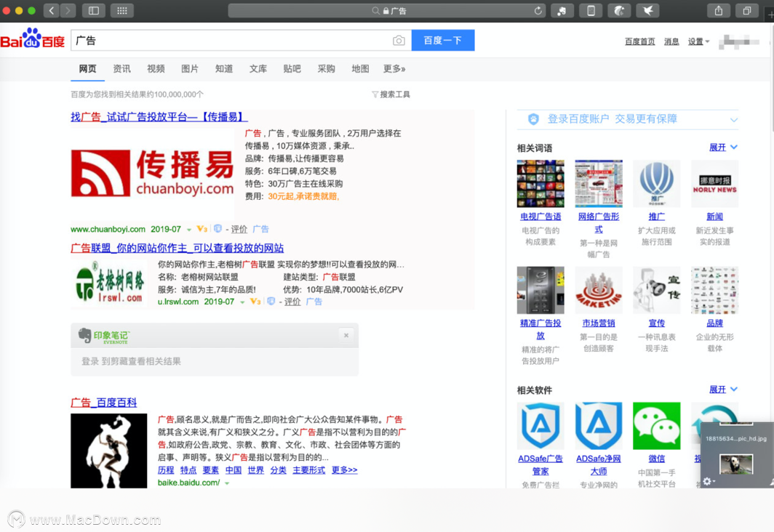Open the 搜索工具 filter options
774x532 pixels.
pyautogui.click(x=391, y=94)
